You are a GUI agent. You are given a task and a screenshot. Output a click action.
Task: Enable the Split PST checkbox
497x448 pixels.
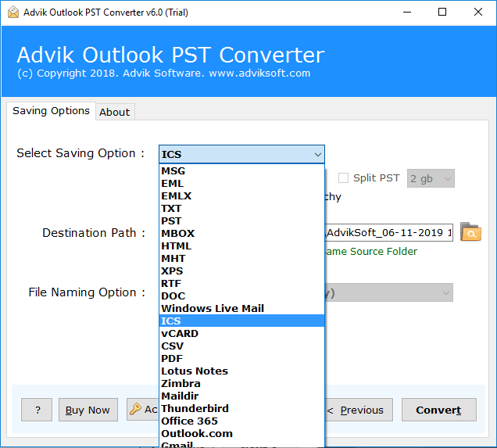(343, 177)
